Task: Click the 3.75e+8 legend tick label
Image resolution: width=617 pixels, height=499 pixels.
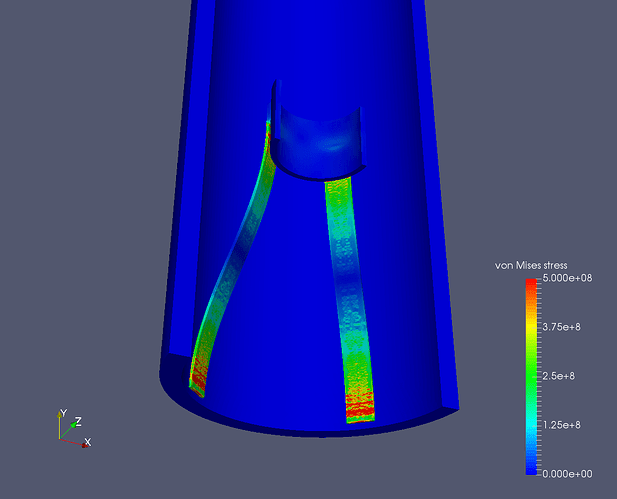Action: 562,327
